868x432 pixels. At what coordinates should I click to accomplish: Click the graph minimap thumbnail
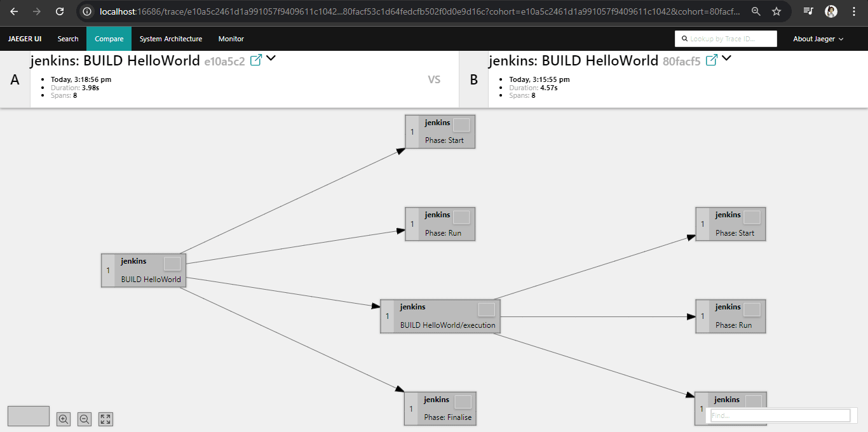click(29, 416)
